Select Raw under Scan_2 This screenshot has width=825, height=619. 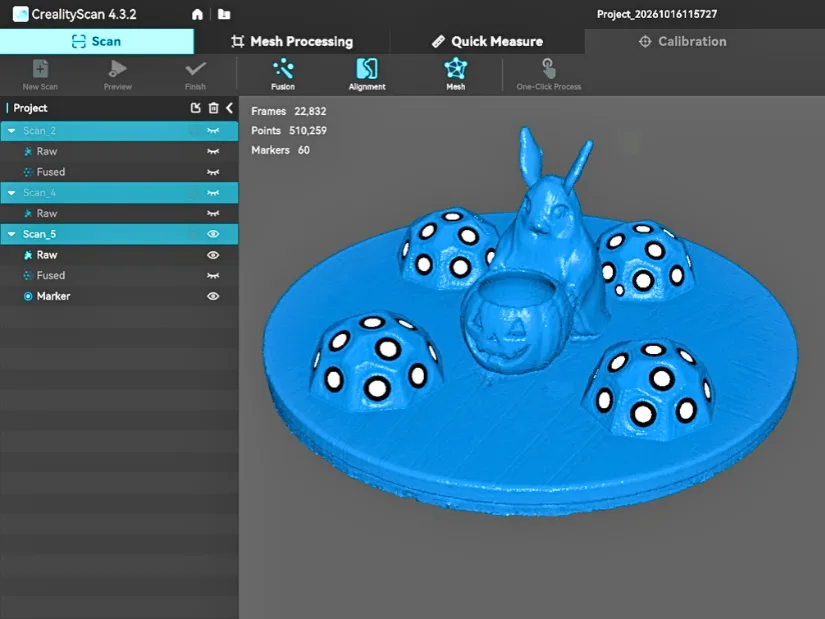[47, 152]
